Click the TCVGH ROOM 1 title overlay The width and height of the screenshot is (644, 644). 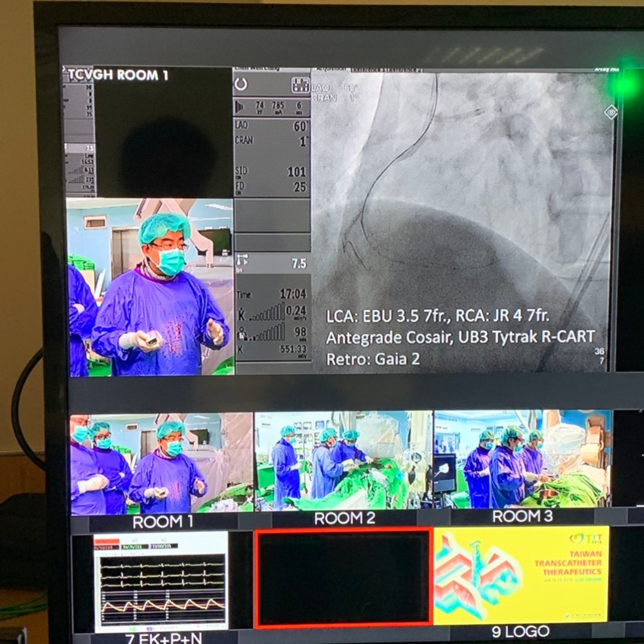coord(118,75)
